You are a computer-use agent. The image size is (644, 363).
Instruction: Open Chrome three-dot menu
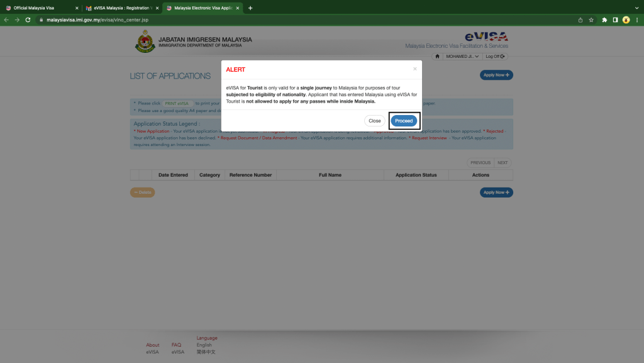(x=637, y=20)
